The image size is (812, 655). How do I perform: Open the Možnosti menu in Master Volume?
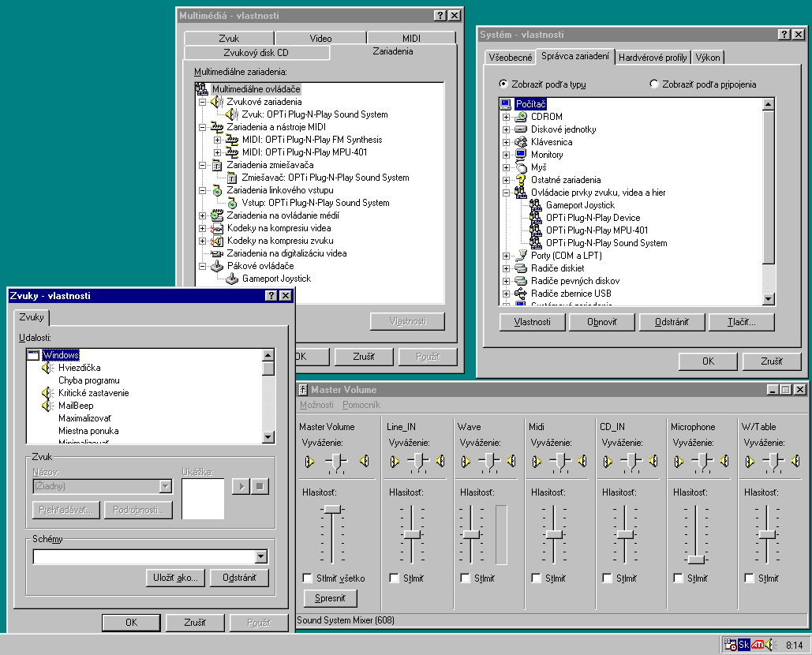click(x=316, y=405)
